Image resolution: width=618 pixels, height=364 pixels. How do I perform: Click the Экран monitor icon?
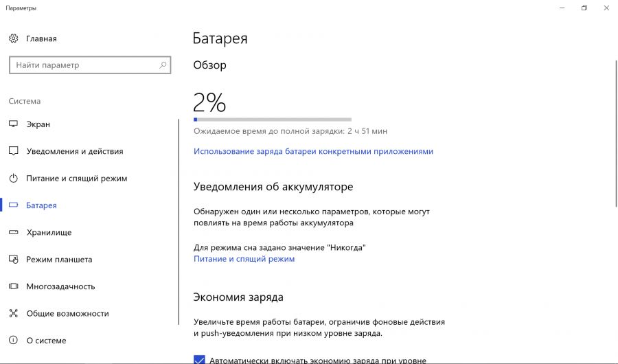pos(13,124)
